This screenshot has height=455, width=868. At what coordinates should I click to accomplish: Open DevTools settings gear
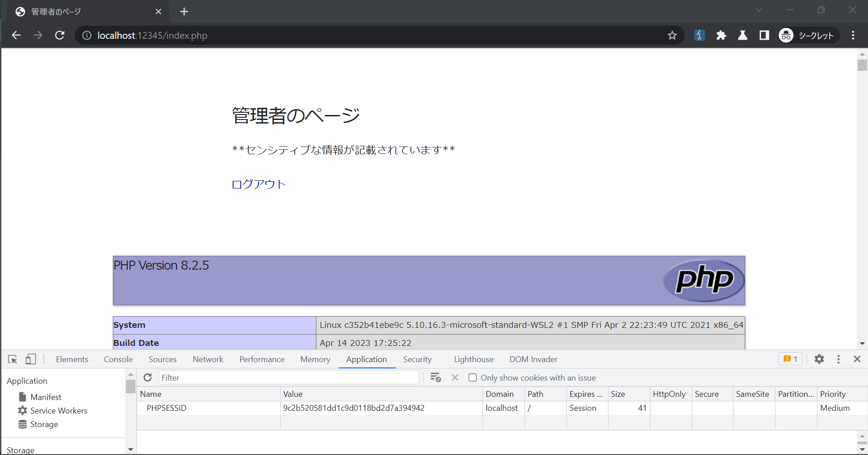(x=819, y=359)
